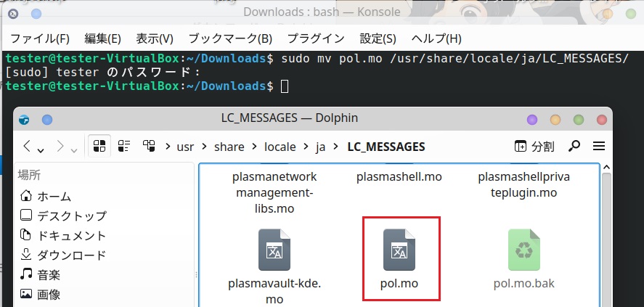Open the ファイル(F) menu in Konsole
Viewport: 644px width, 307px height.
click(x=40, y=38)
